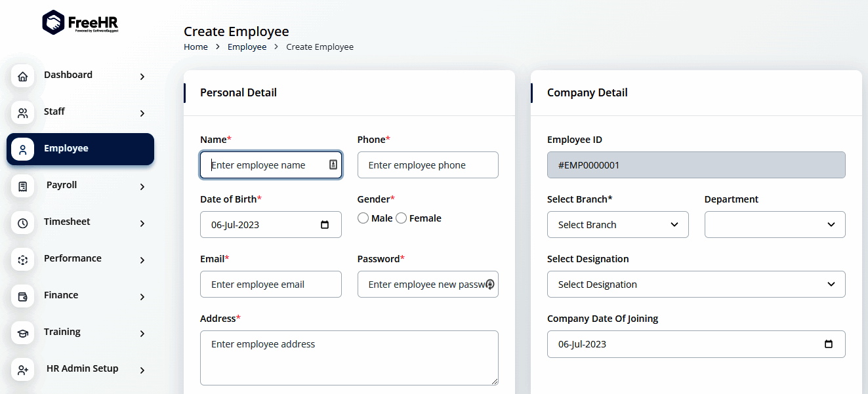Open the Select Branch dropdown
Screen dimensions: 868x394
(617, 225)
